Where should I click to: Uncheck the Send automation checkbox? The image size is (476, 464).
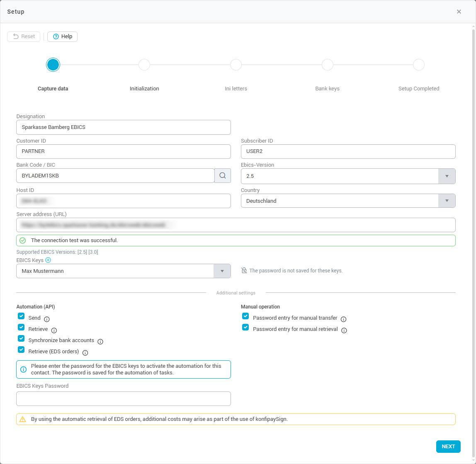21,316
